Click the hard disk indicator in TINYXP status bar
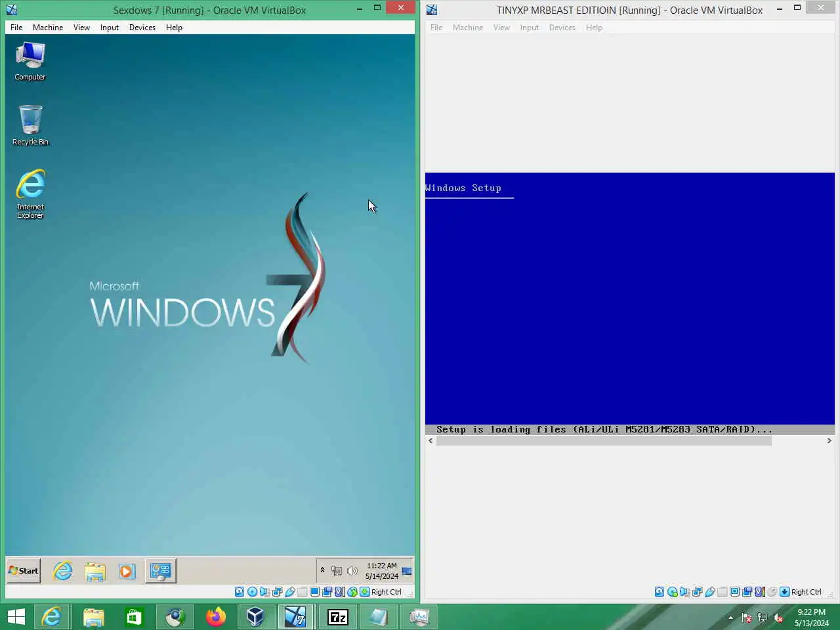The width and height of the screenshot is (840, 630). coord(660,592)
